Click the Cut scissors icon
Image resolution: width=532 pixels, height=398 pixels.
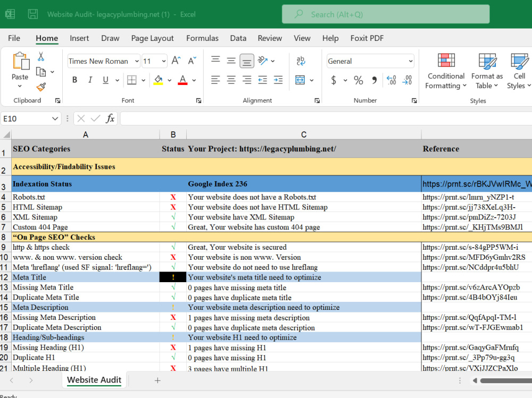click(41, 56)
